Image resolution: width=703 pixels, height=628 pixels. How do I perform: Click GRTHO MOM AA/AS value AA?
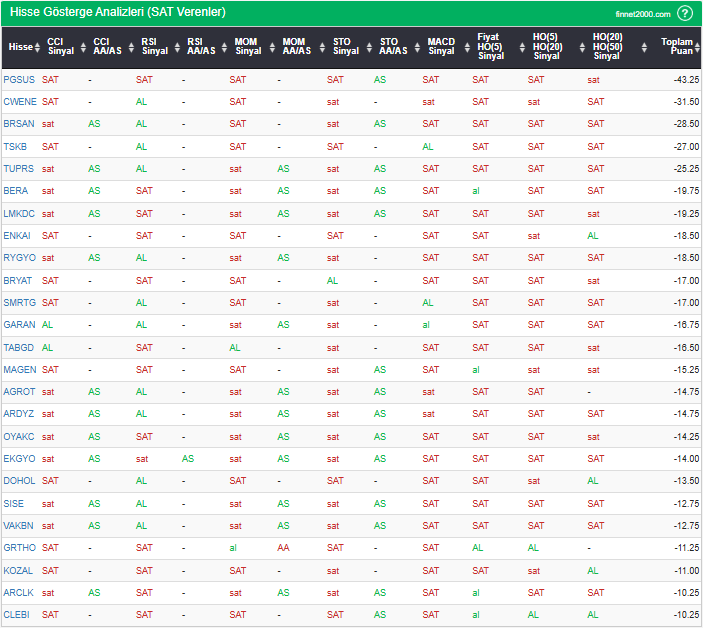point(283,548)
